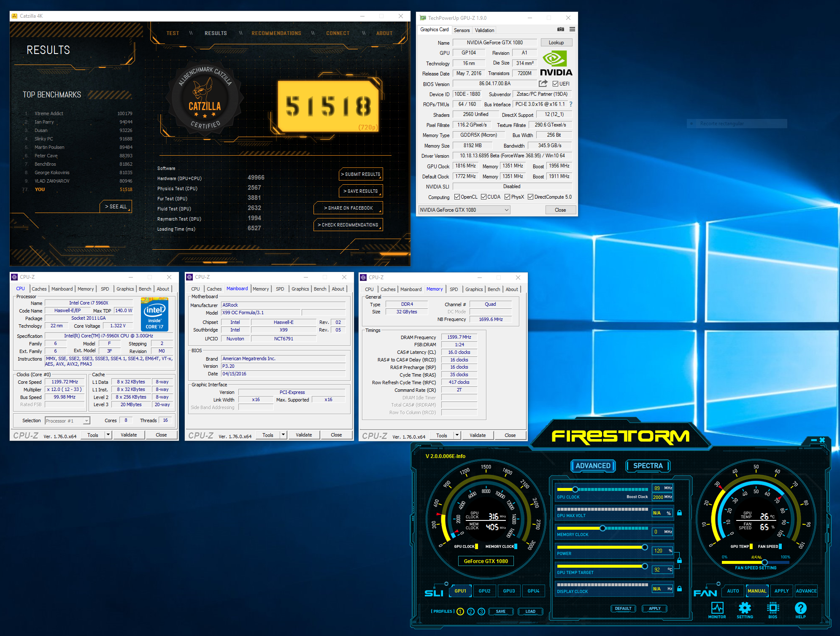Open the Processor #1 selection dropdown
This screenshot has height=636, width=840.
click(68, 420)
